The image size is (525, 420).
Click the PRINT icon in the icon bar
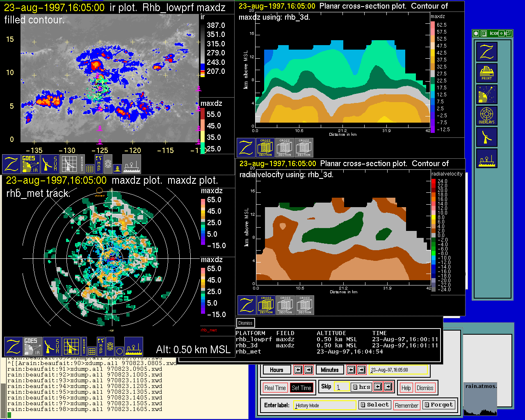(x=486, y=73)
